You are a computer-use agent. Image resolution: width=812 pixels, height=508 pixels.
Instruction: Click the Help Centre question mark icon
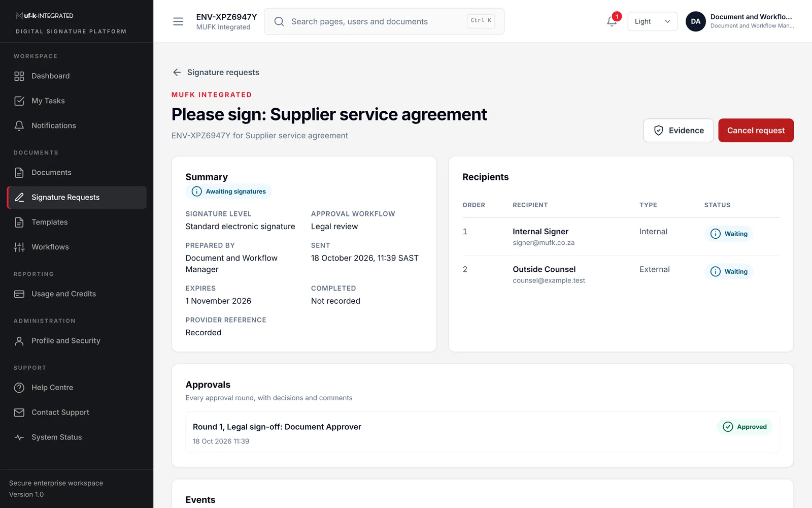19,388
